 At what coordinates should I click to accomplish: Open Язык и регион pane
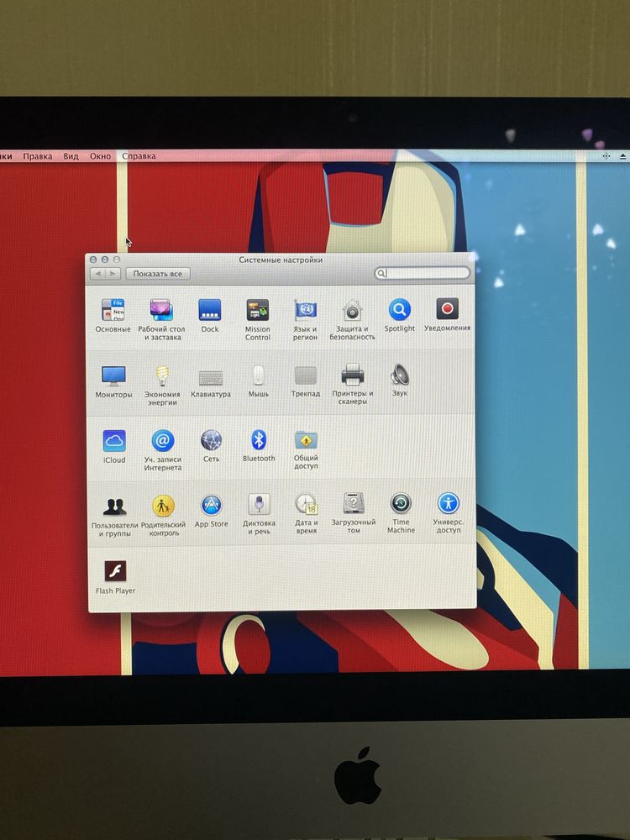coord(306,310)
